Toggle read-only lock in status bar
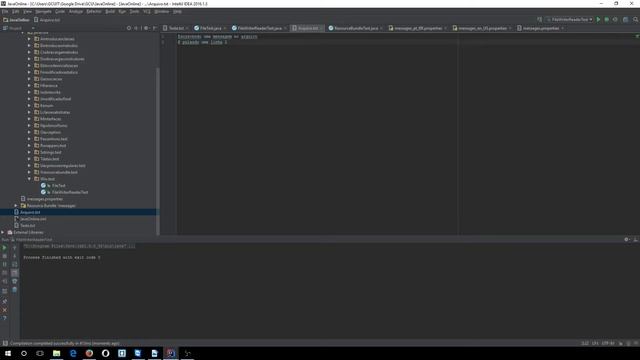 click(x=621, y=343)
